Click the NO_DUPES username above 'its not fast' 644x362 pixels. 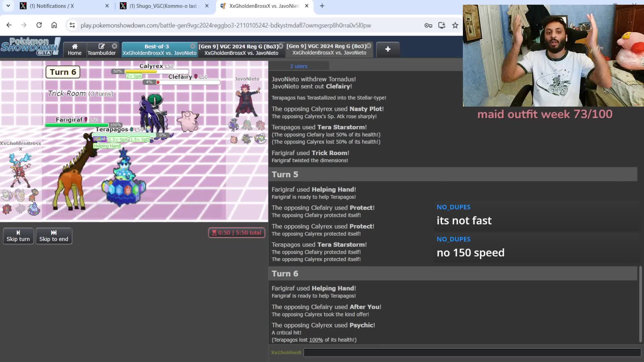(453, 207)
